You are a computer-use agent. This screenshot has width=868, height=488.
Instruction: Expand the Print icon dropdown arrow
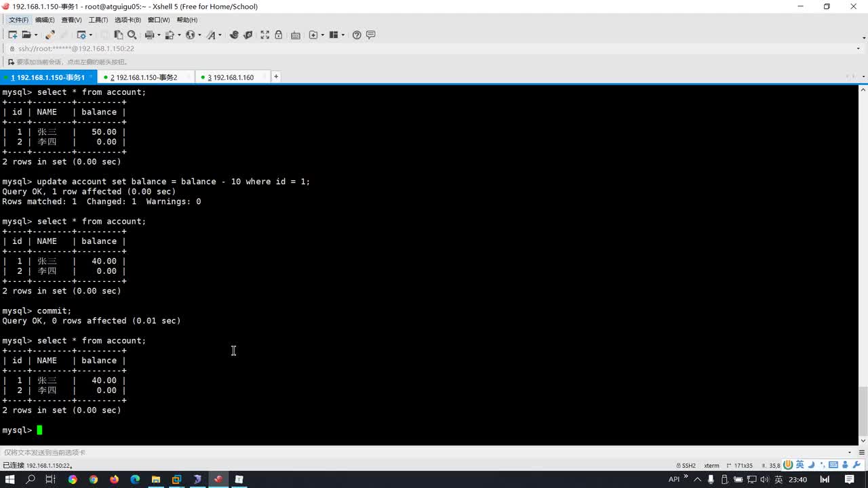click(159, 35)
